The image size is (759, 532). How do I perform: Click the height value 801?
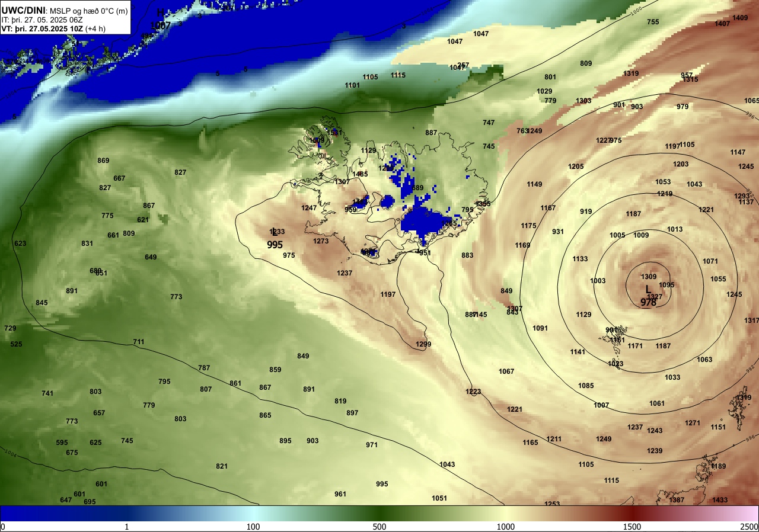550,77
